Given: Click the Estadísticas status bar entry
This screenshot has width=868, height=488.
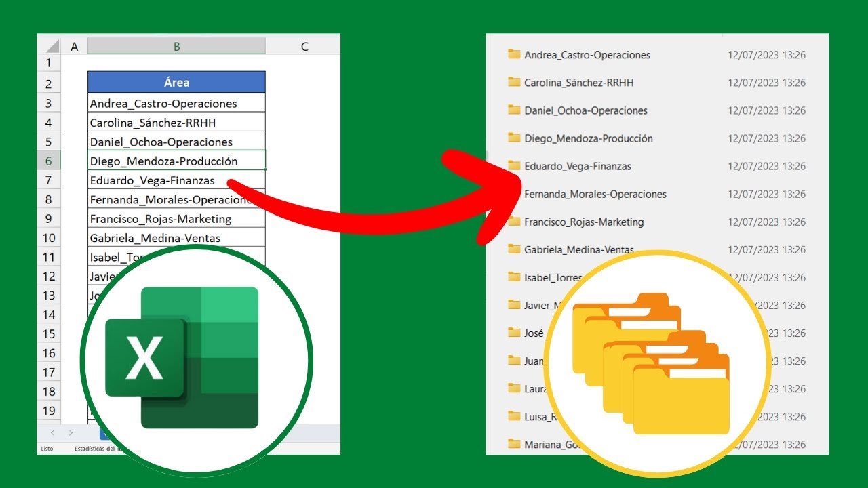Looking at the screenshot, I should pos(99,449).
